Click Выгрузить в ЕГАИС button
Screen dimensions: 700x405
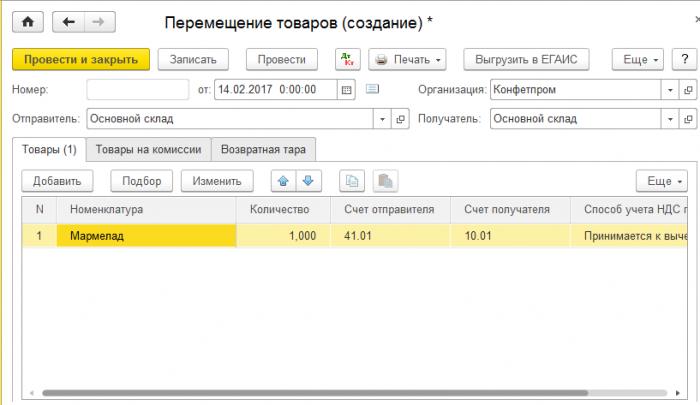(526, 59)
